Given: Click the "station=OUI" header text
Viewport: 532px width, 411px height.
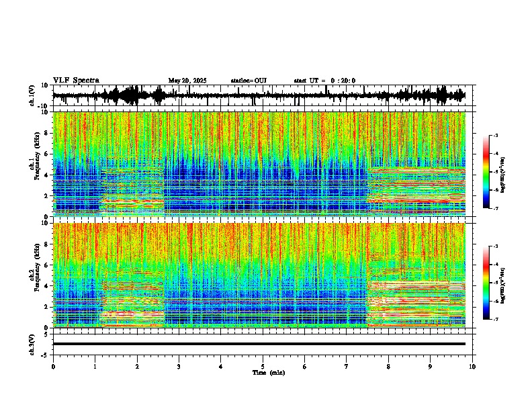Looking at the screenshot, I should tap(249, 81).
